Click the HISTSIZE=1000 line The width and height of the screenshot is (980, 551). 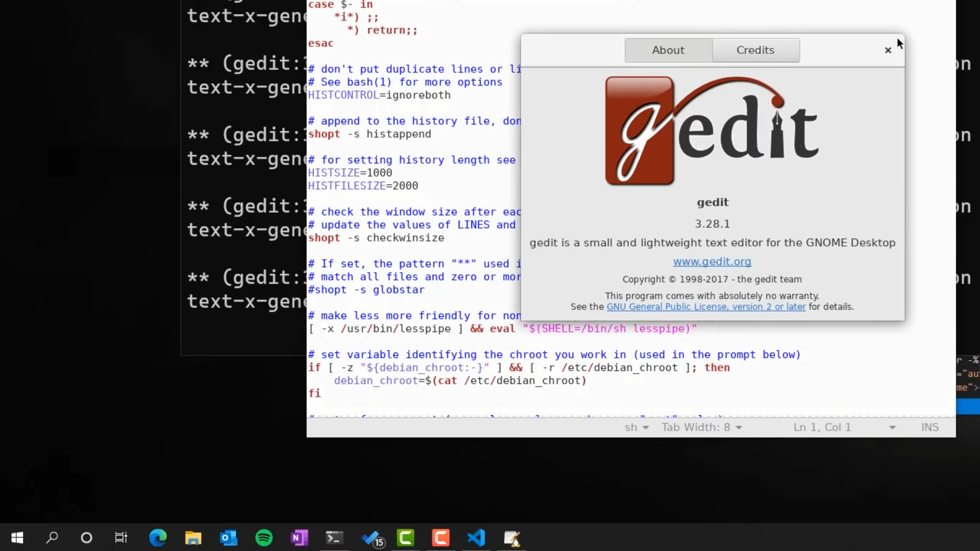click(x=350, y=173)
